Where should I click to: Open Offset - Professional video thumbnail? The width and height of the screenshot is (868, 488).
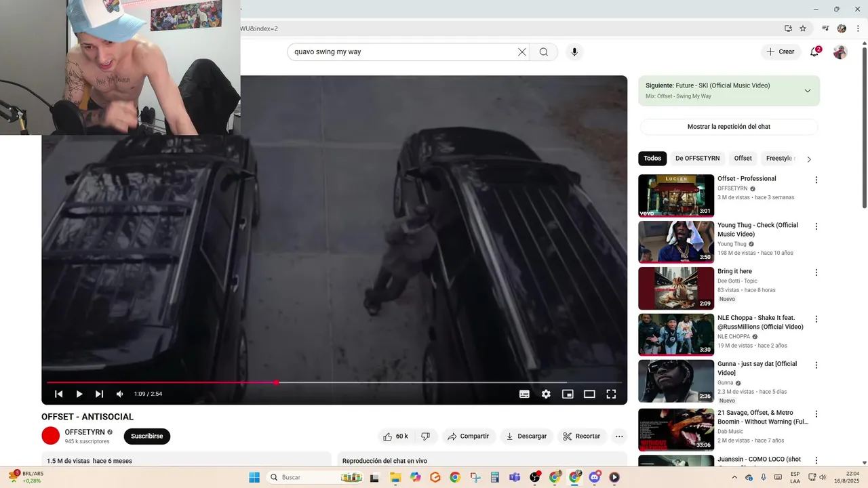coord(676,196)
